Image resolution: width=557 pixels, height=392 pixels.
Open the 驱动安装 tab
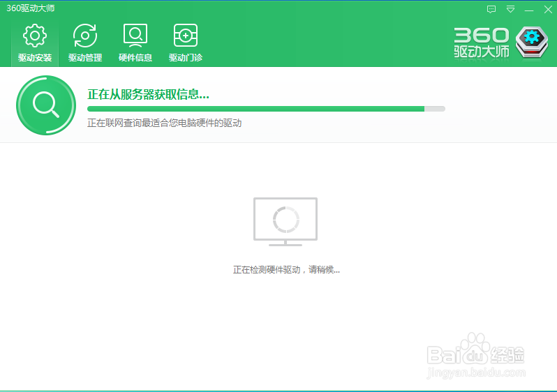tap(35, 43)
